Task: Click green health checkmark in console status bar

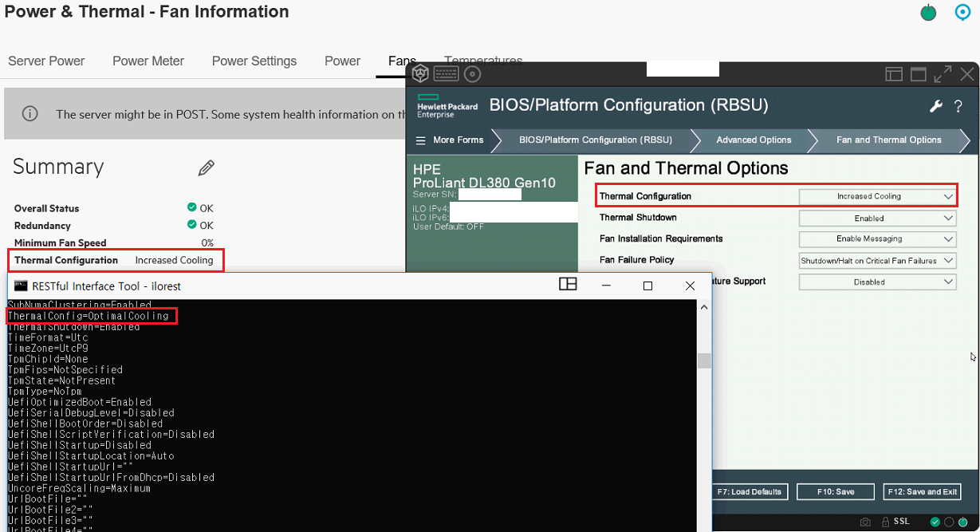Action: click(935, 522)
